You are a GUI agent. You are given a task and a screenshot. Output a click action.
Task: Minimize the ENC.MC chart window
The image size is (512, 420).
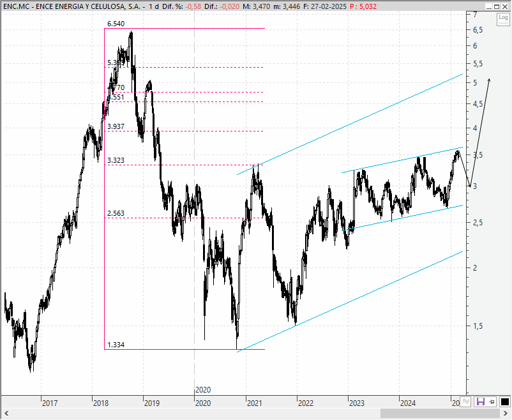tap(488, 6)
